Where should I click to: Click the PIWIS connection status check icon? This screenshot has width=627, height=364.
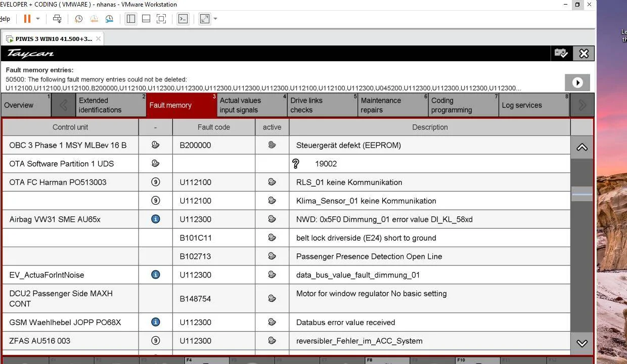pos(561,53)
